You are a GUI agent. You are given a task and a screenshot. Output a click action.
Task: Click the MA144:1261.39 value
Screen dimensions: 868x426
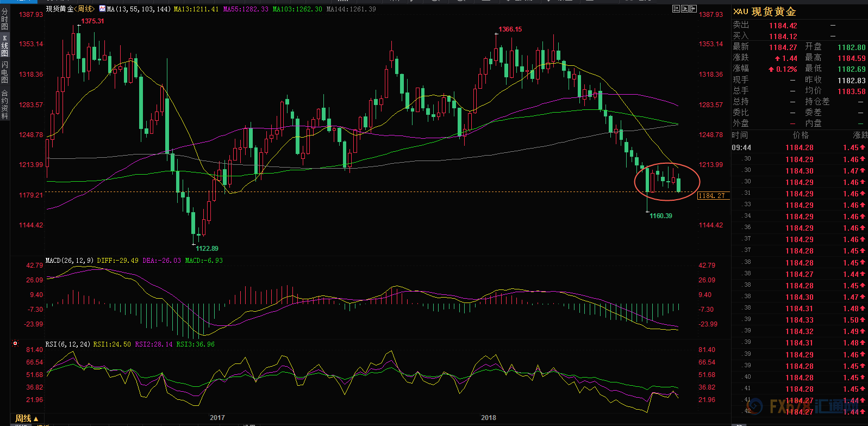click(x=351, y=9)
